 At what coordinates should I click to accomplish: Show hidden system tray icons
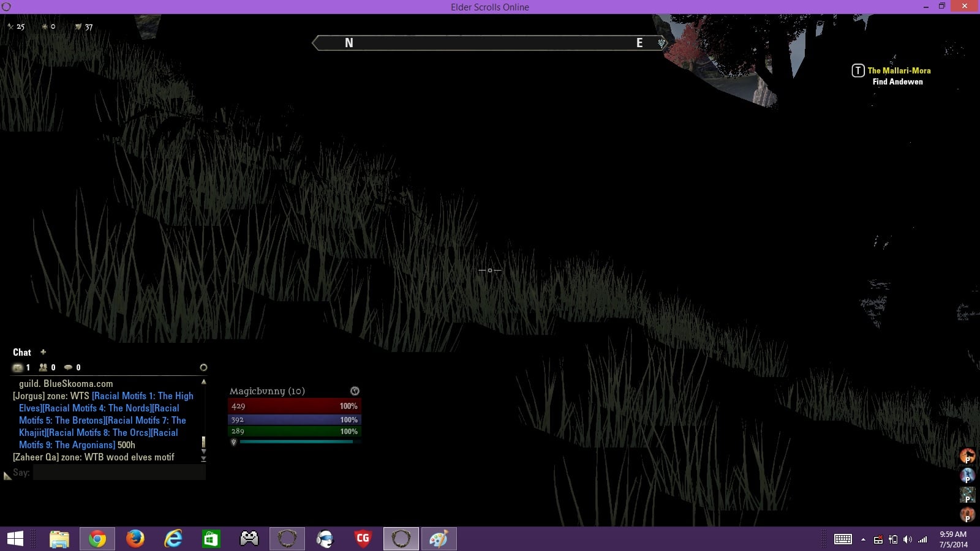click(x=863, y=539)
